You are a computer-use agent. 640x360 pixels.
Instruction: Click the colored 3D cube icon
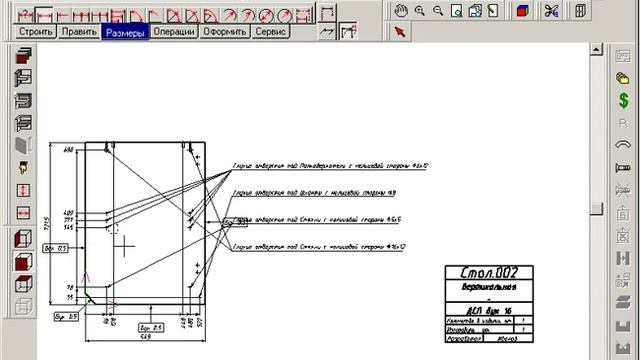(x=522, y=11)
